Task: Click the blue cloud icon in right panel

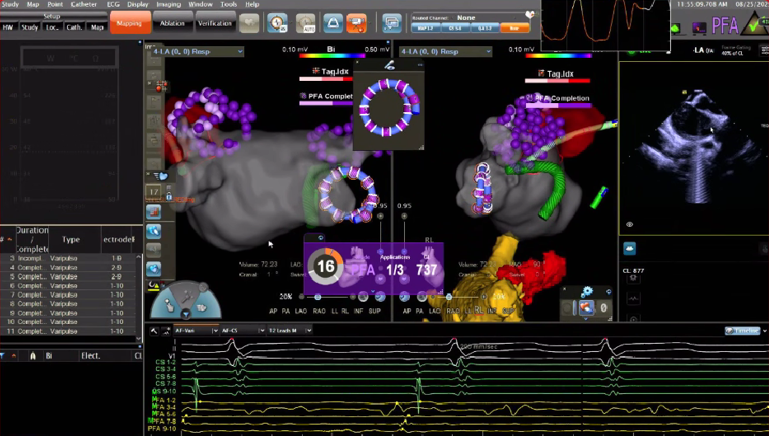Action: click(x=630, y=248)
